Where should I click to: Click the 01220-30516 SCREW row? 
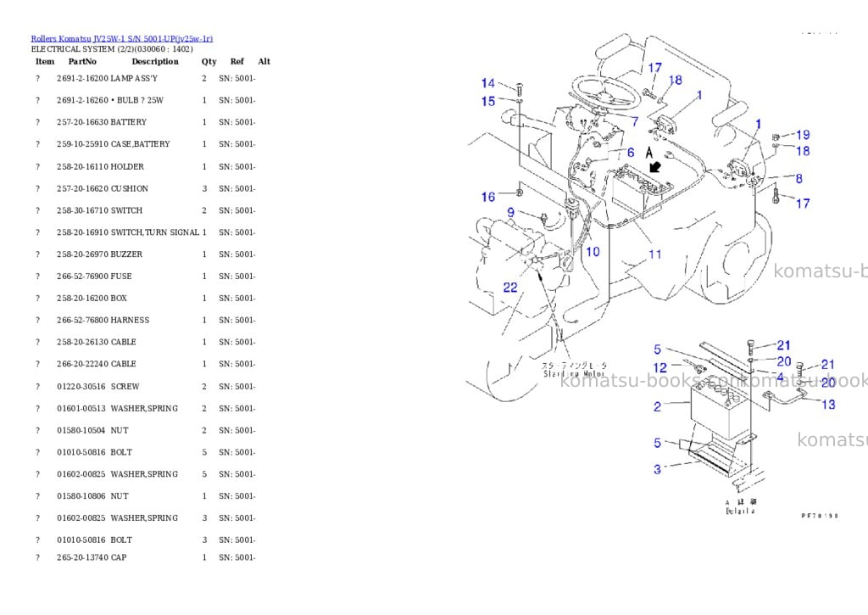pos(145,386)
